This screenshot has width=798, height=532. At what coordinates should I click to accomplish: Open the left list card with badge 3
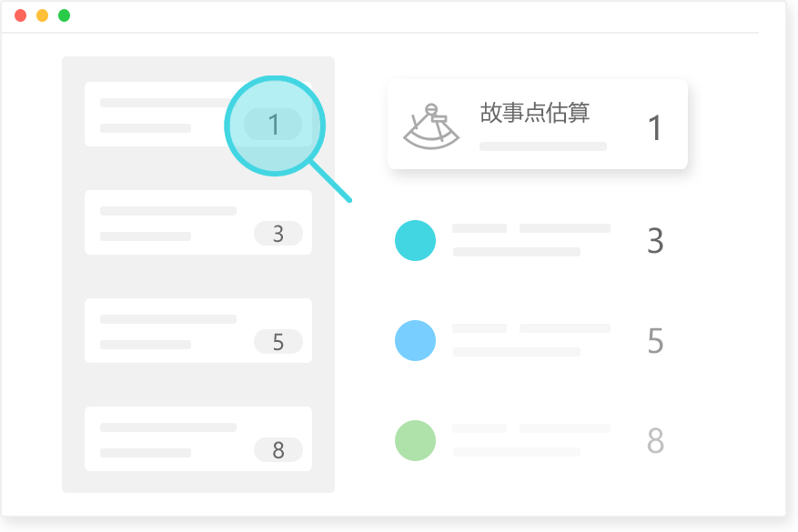pyautogui.click(x=198, y=222)
